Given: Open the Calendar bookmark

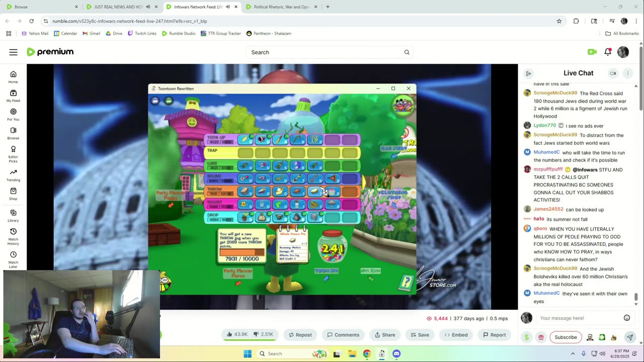Looking at the screenshot, I should click(65, 33).
